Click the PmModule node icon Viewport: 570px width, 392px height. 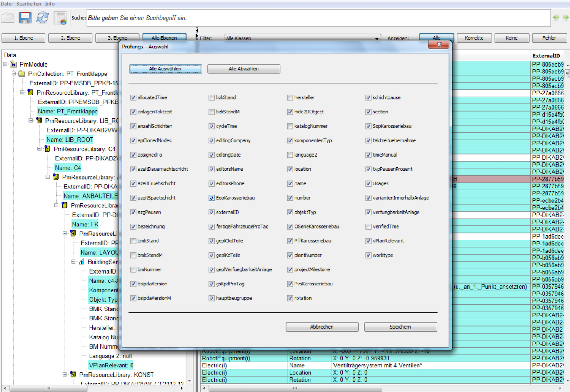(x=13, y=64)
